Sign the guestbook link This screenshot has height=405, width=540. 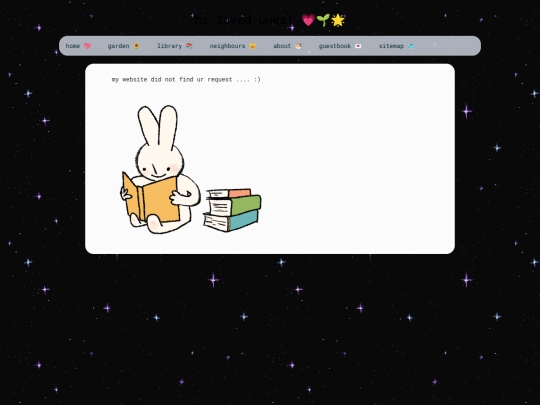point(340,46)
